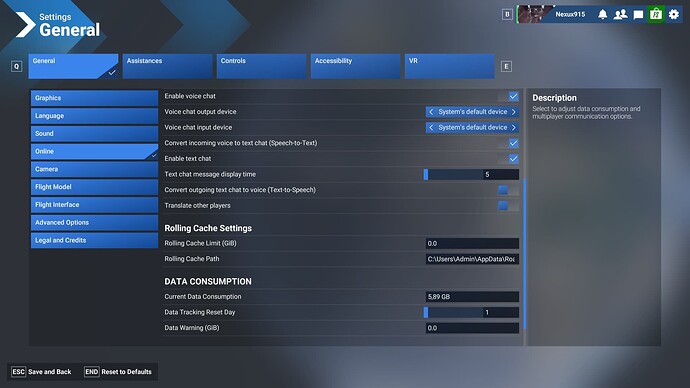
Task: Switch to the Assistances tab
Action: coord(168,66)
